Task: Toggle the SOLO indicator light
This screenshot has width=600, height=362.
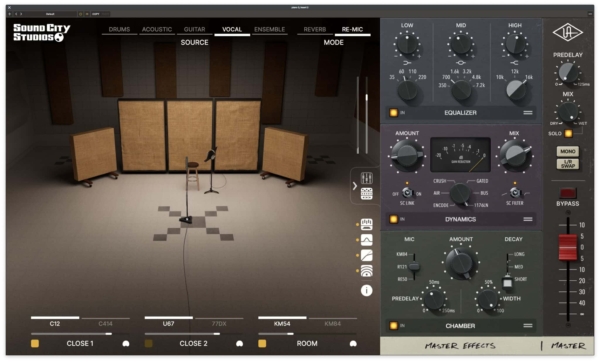Action: (x=568, y=133)
